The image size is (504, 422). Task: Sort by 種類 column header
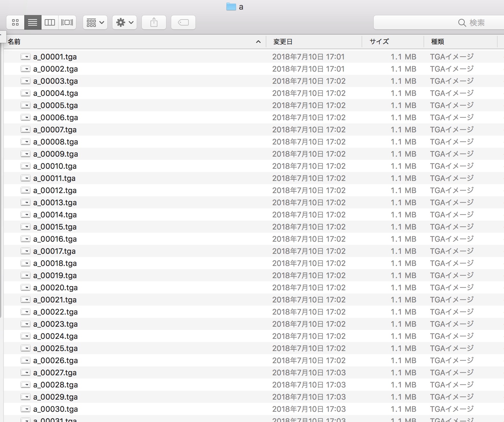tap(461, 42)
